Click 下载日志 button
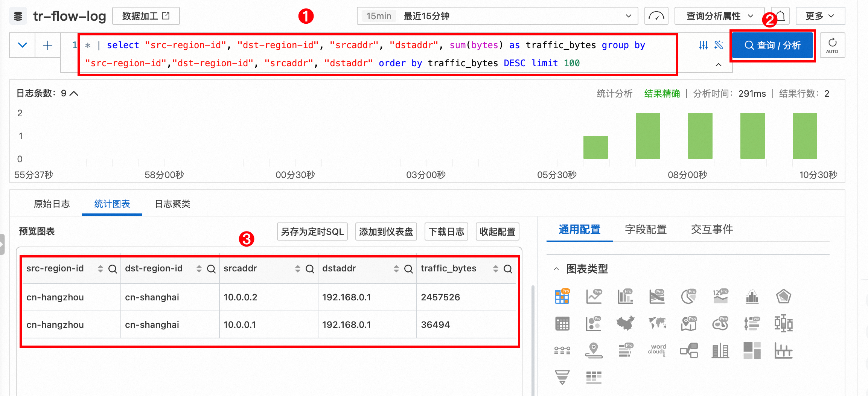 point(446,232)
